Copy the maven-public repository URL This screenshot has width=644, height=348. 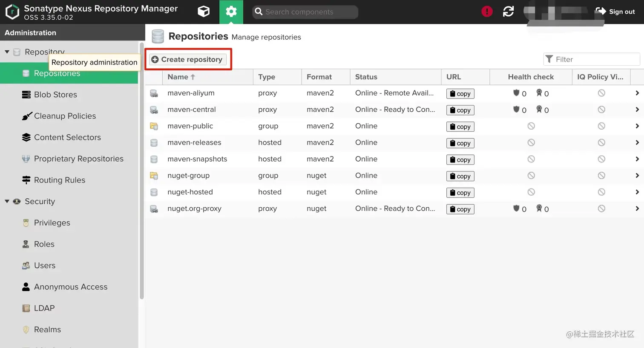tap(460, 127)
